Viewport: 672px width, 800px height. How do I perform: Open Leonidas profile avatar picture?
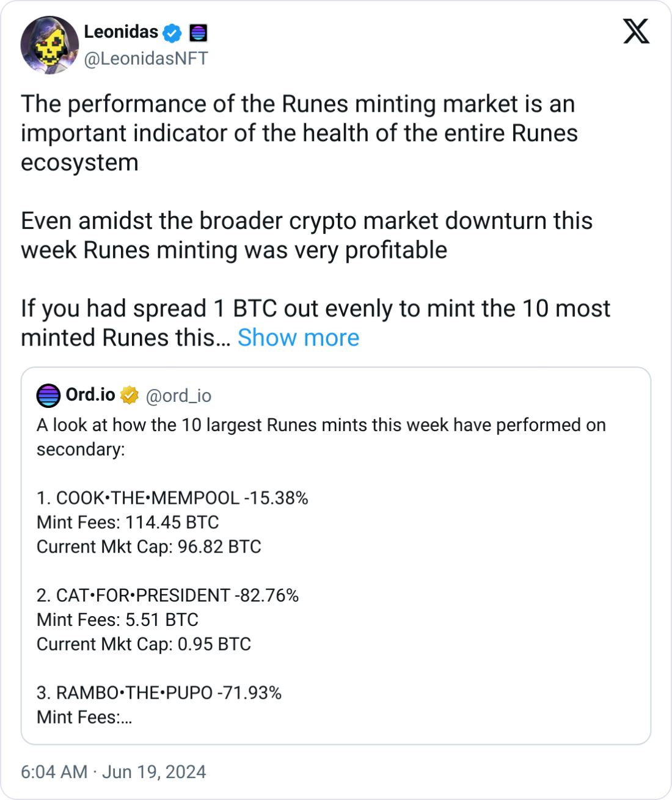click(49, 45)
